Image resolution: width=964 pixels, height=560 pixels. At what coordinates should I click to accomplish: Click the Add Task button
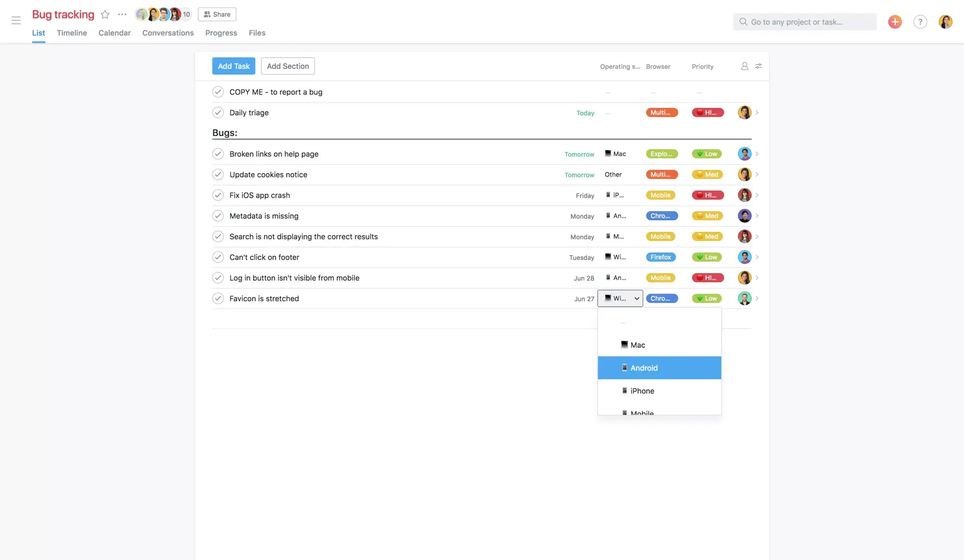coord(233,65)
